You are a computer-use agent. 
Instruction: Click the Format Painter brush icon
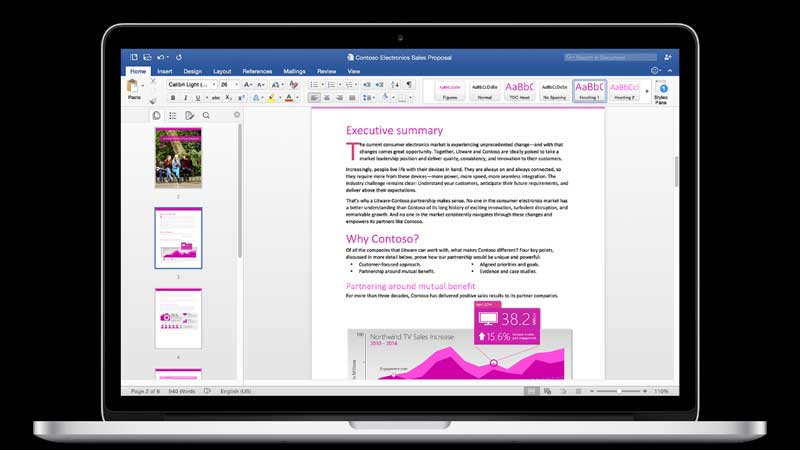click(x=153, y=101)
